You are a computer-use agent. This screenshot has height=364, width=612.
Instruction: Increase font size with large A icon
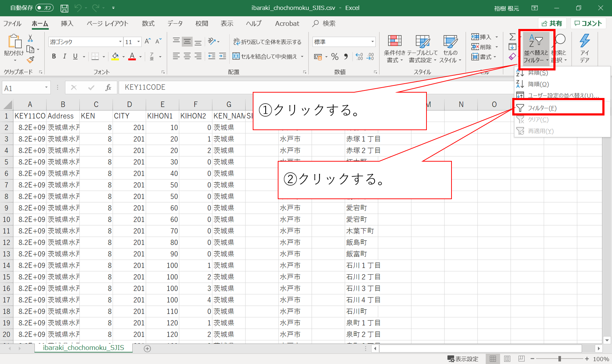click(x=148, y=41)
